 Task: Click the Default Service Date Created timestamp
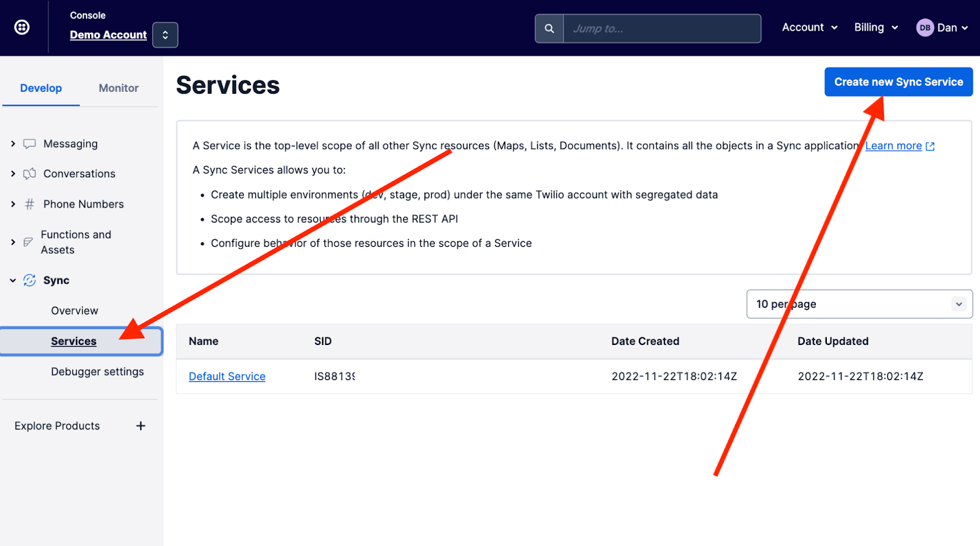pyautogui.click(x=674, y=376)
